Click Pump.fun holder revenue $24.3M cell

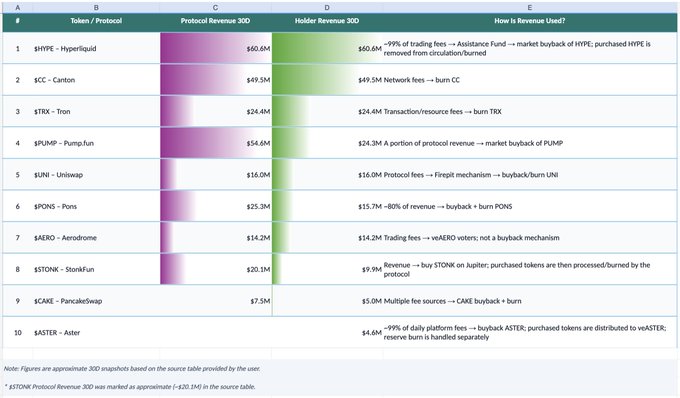coord(327,143)
